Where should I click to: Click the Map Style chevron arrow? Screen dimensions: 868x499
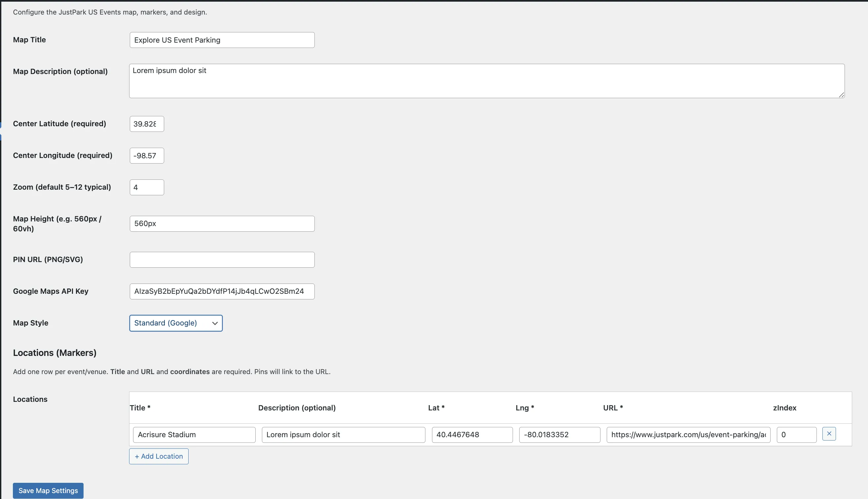(x=215, y=323)
